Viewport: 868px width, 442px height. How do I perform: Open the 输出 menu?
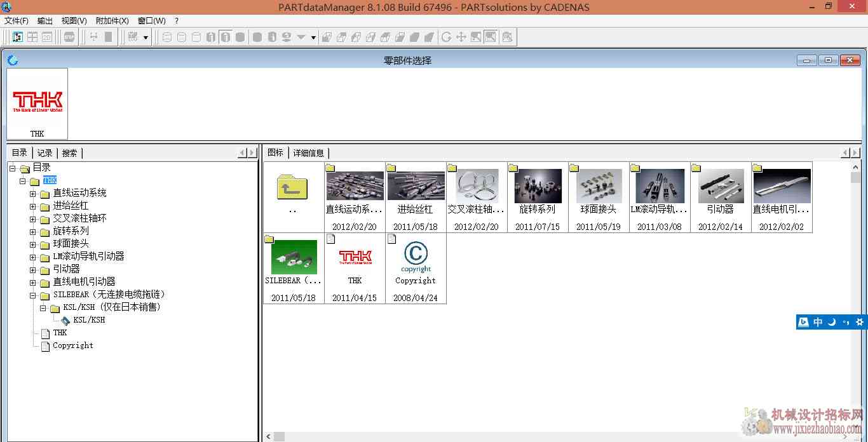45,21
